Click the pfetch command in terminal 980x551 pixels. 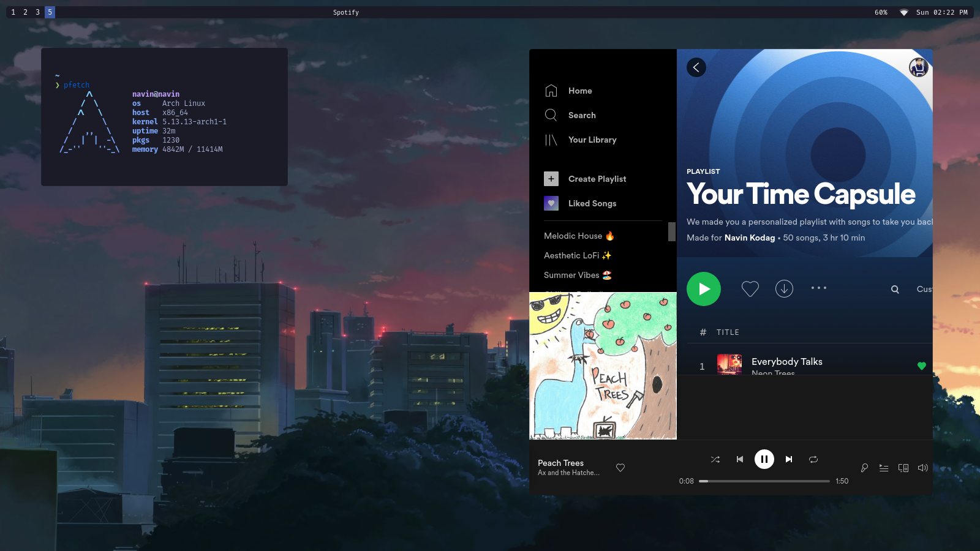(x=77, y=85)
